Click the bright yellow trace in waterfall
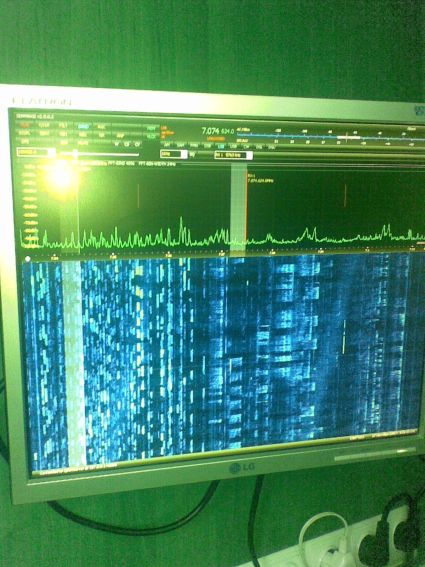 click(x=344, y=336)
